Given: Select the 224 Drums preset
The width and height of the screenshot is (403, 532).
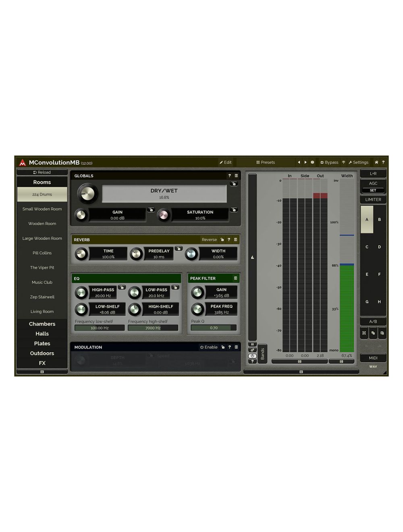Looking at the screenshot, I should point(42,194).
